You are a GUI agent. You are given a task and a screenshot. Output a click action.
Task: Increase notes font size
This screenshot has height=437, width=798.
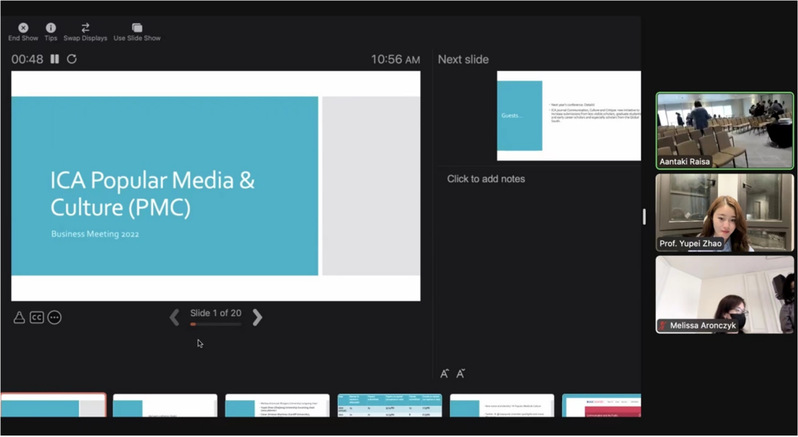pyautogui.click(x=445, y=374)
